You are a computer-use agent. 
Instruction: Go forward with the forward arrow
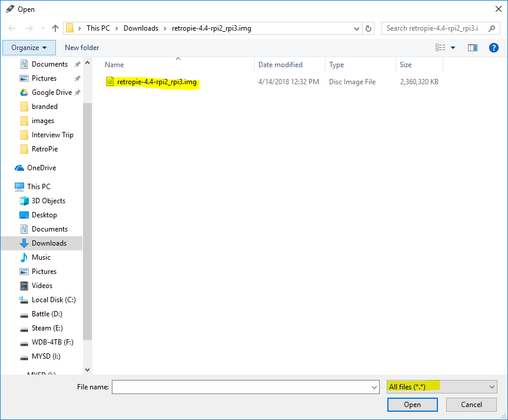pos(29,28)
